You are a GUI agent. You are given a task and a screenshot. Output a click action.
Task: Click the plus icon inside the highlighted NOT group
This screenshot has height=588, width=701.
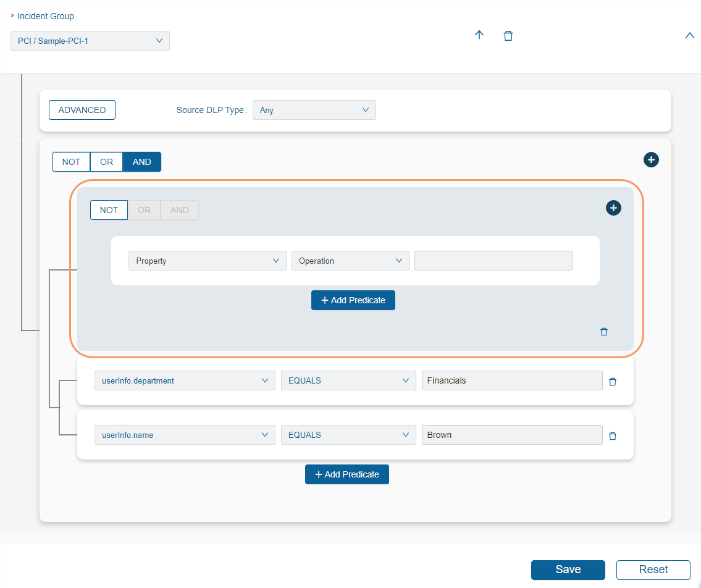[613, 208]
